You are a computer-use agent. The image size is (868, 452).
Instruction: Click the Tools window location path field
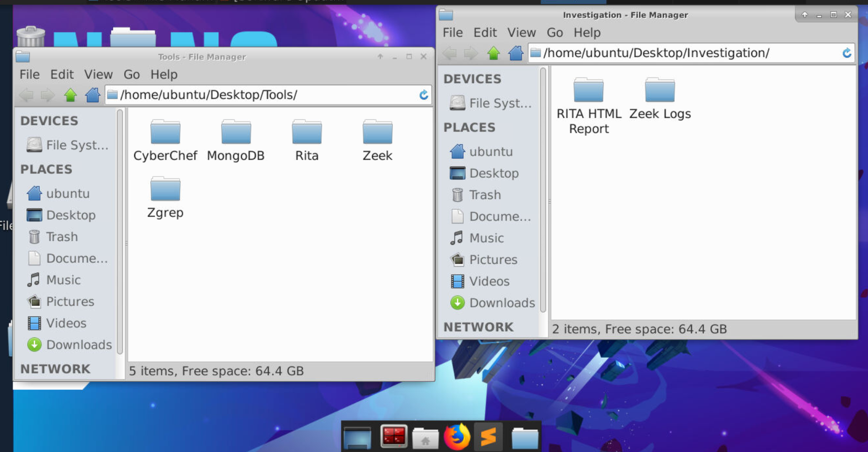coord(268,95)
